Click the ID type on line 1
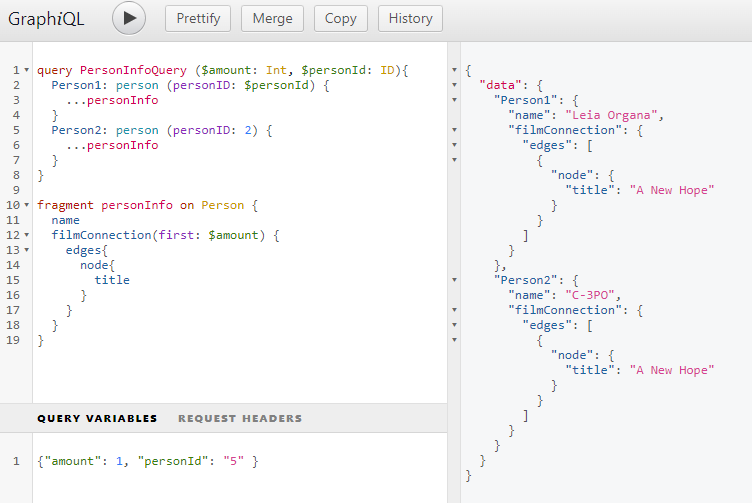 (x=388, y=70)
